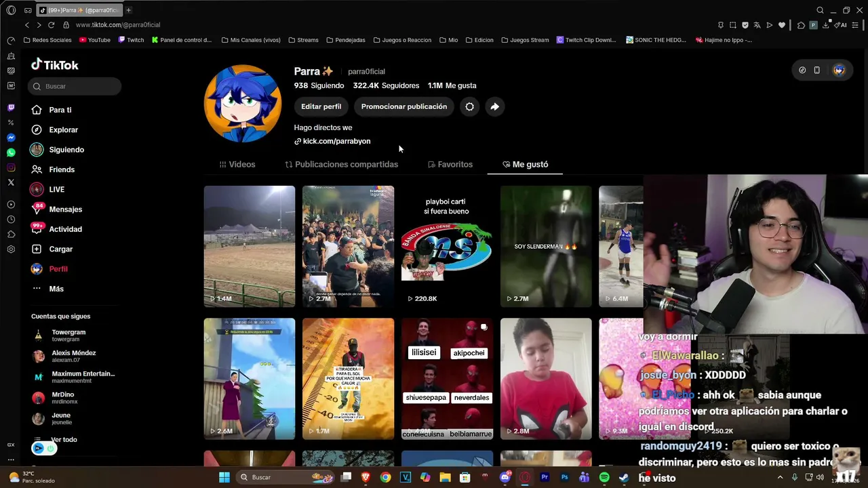The height and width of the screenshot is (488, 868).
Task: Open Friends in the sidebar
Action: pyautogui.click(x=62, y=169)
